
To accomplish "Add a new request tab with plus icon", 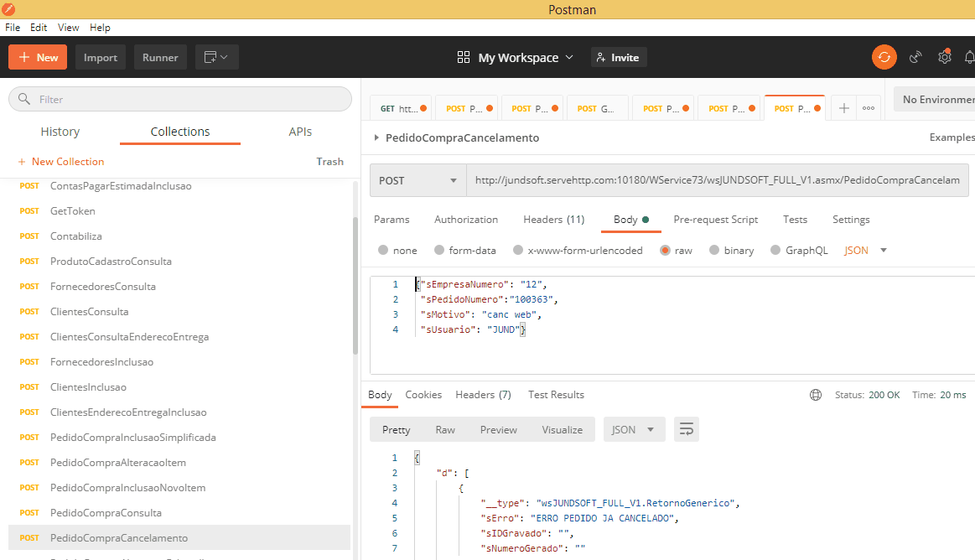I will pos(844,108).
